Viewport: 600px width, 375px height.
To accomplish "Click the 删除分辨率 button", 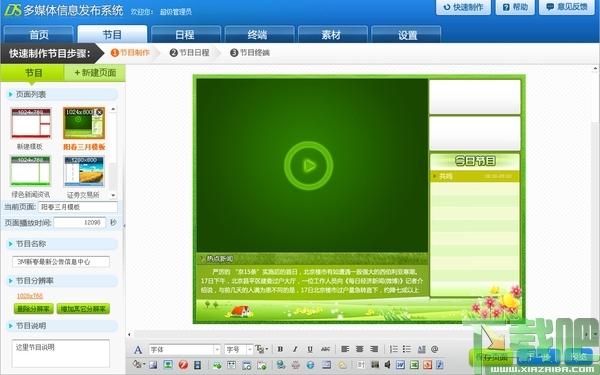I will pos(34,309).
